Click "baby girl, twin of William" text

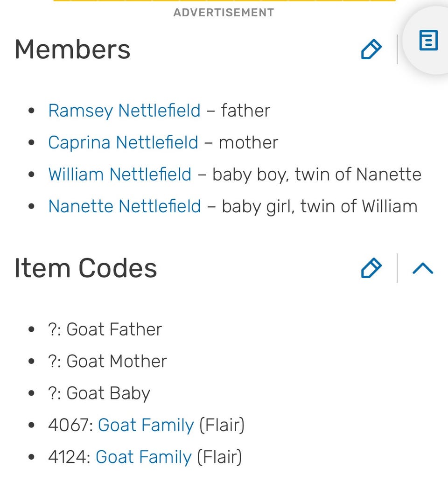319,206
